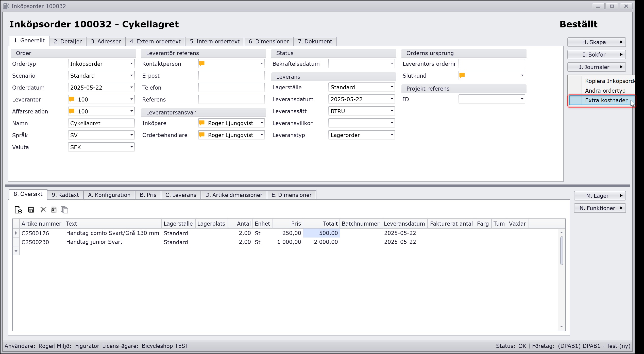Screen dimensions: 644x354
Task: Select Extra kostnader menu item
Action: [606, 100]
